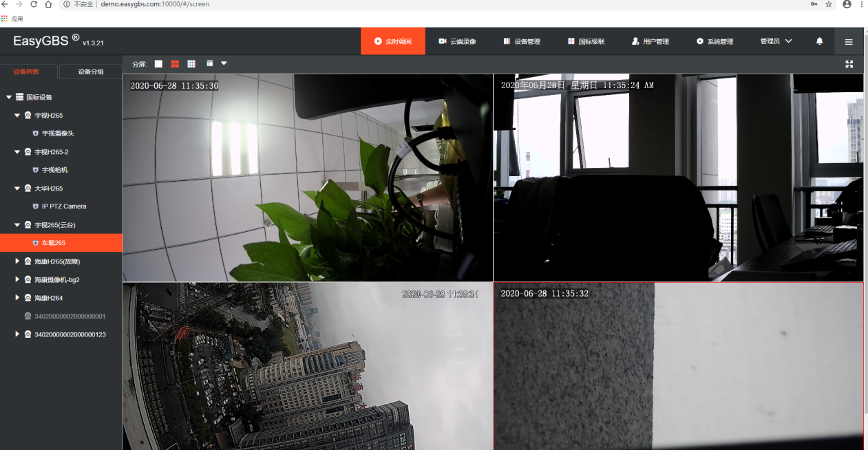868x450 pixels.
Task: Click the fullscreen icon above video grid
Action: pos(849,64)
